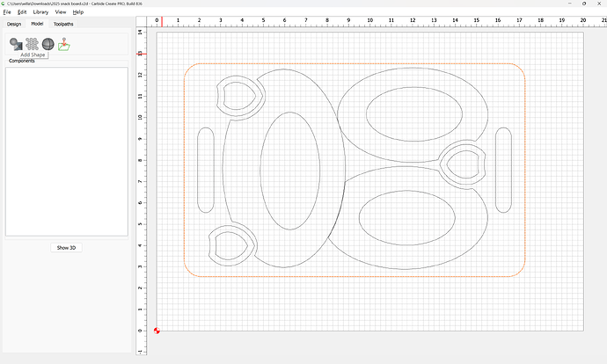607x364 pixels.
Task: Switch to the Toolpaths tab
Action: 63,24
